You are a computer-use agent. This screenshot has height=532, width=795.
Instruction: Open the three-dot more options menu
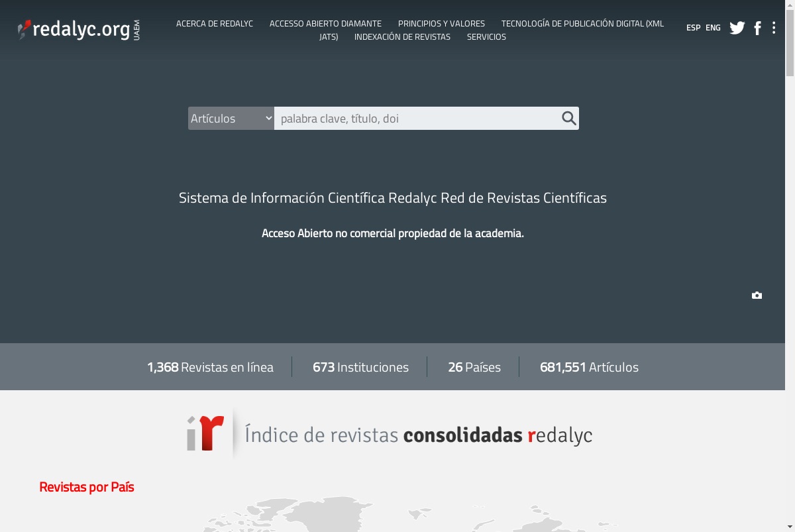point(774,28)
